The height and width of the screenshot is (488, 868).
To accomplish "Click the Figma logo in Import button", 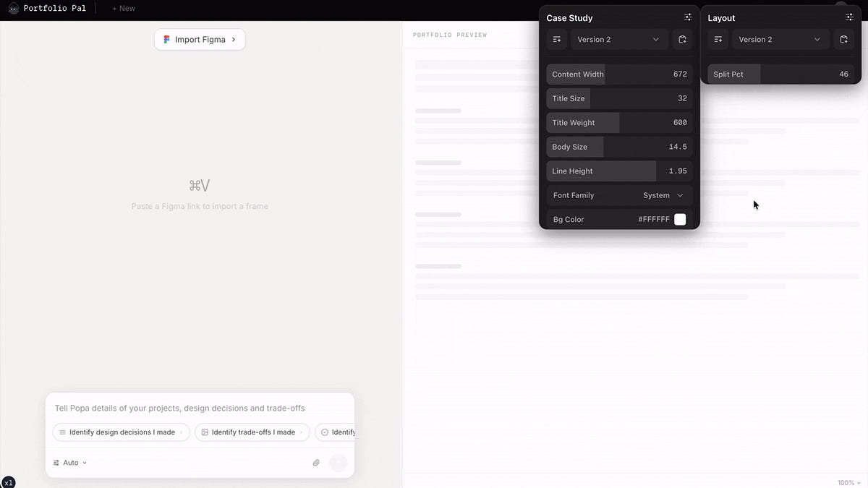I will click(167, 40).
